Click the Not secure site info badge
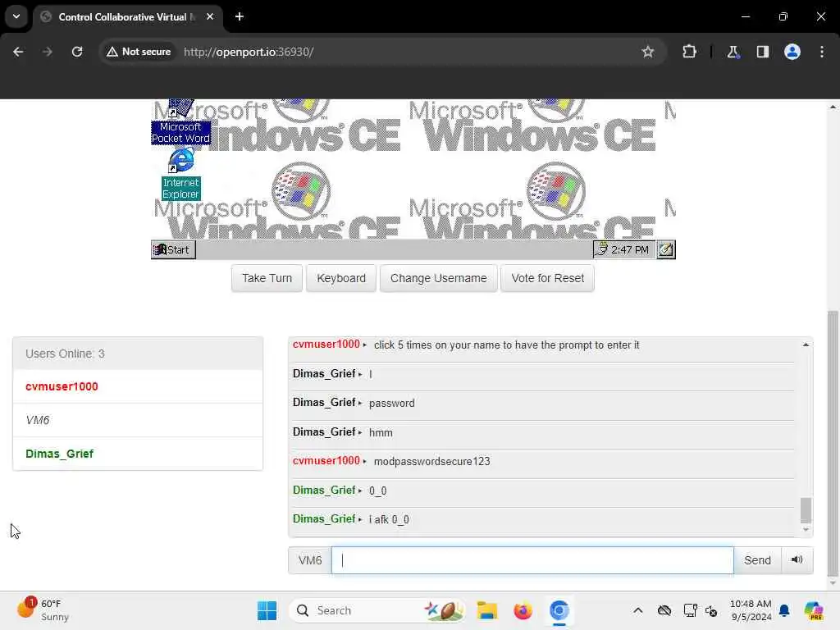This screenshot has width=840, height=630. point(139,52)
